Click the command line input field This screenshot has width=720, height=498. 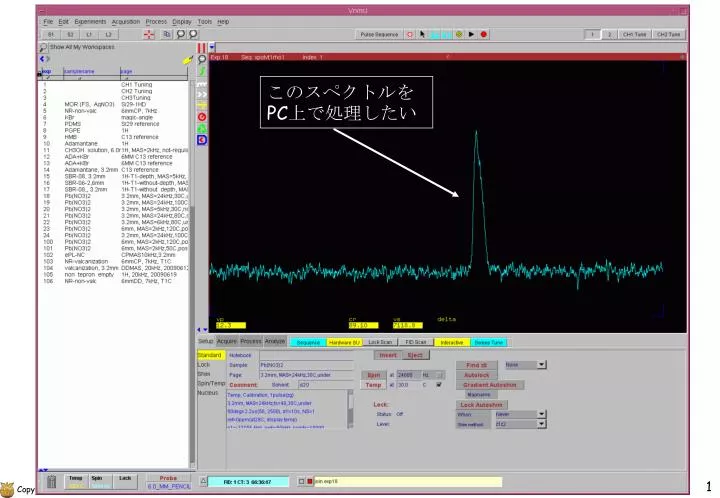[x=408, y=481]
